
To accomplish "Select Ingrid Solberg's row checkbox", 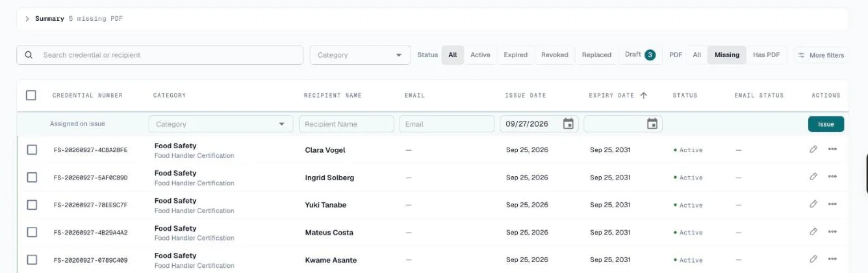I will [x=32, y=177].
